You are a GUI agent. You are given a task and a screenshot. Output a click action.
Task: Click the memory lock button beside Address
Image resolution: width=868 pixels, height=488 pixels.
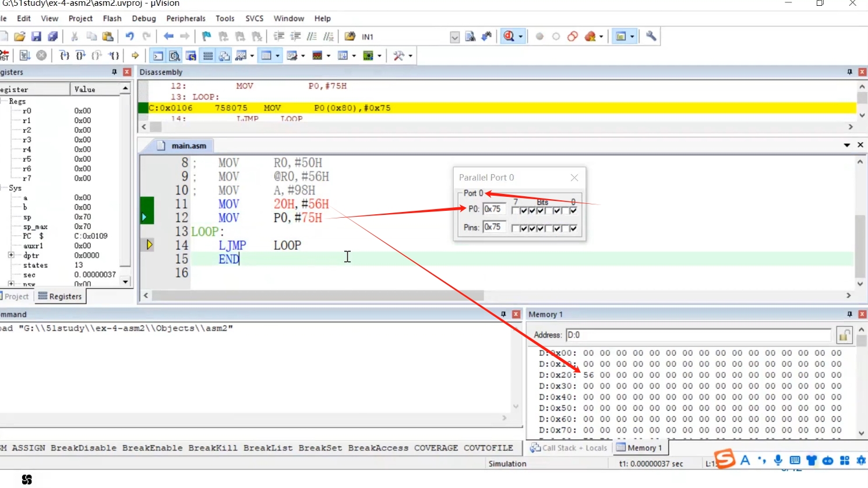(x=844, y=335)
